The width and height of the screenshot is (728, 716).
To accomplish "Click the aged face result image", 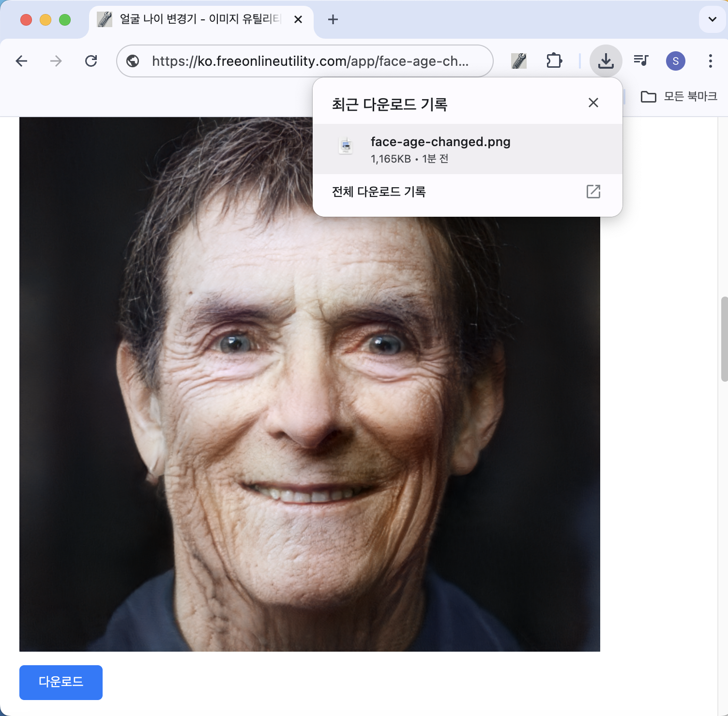I will 310,384.
